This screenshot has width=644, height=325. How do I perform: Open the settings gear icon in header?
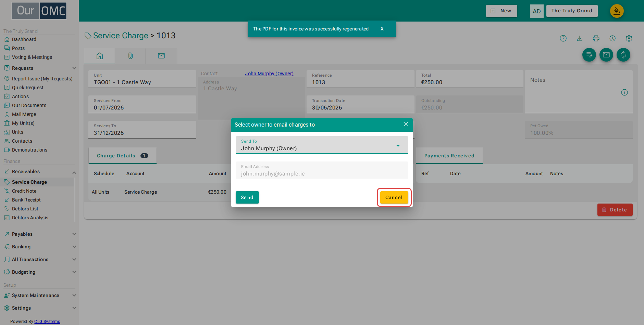(629, 38)
